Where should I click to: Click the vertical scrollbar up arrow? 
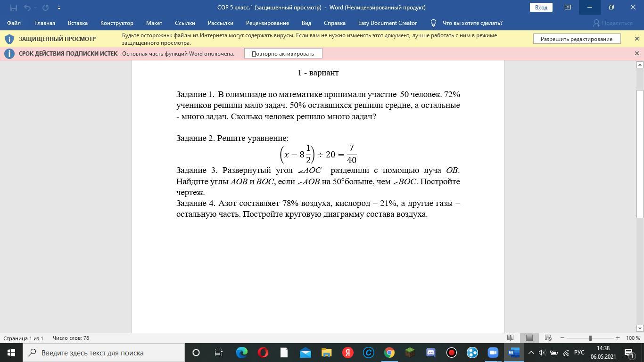pyautogui.click(x=640, y=65)
